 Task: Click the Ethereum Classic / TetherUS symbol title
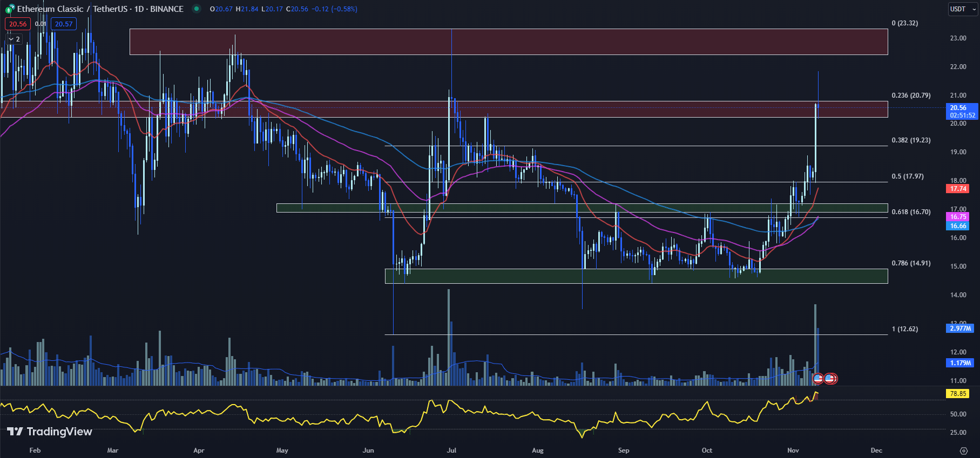(100, 9)
